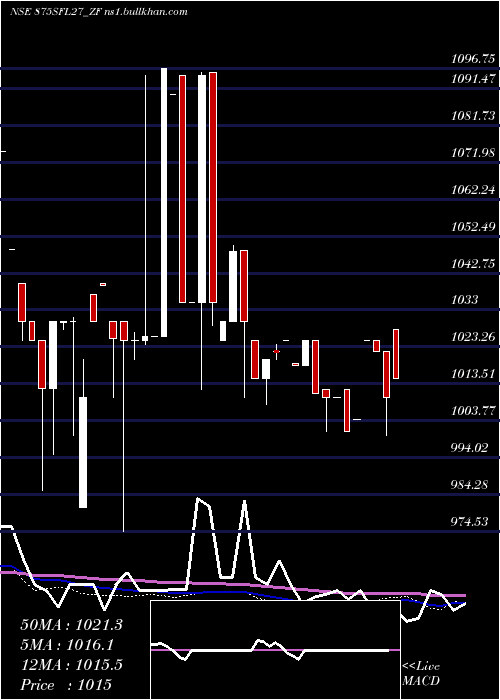Click inside the MACD inset chart
Screen dimensions: 500x700
(275, 650)
